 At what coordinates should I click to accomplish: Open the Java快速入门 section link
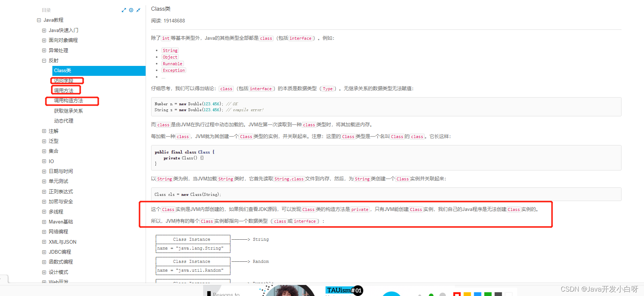(63, 30)
